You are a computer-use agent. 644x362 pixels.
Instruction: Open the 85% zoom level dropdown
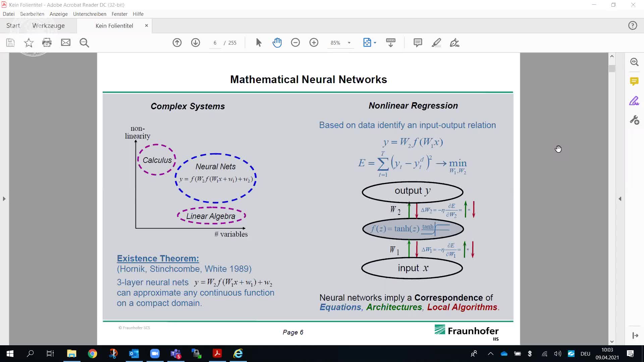[349, 43]
